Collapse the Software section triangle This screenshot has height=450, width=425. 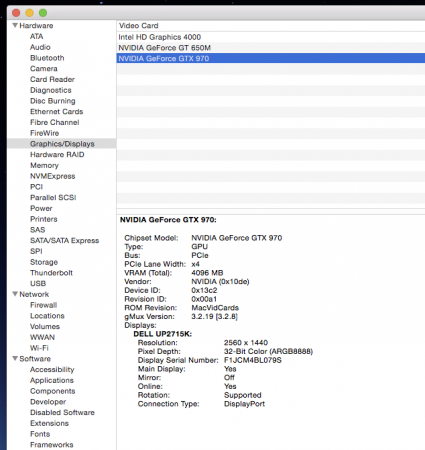tap(15, 359)
